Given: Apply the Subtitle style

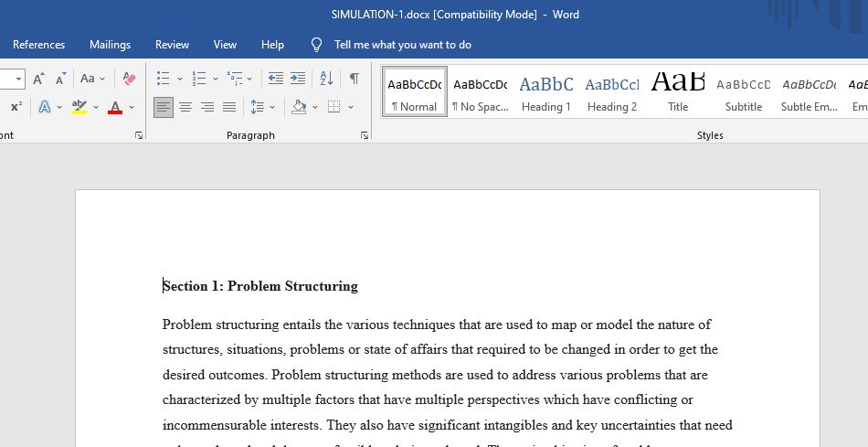Looking at the screenshot, I should (744, 92).
